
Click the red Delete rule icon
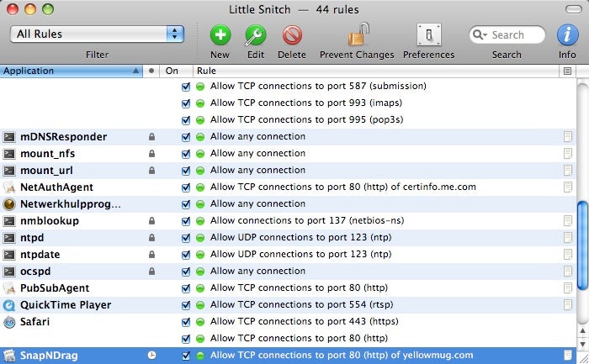coord(292,34)
